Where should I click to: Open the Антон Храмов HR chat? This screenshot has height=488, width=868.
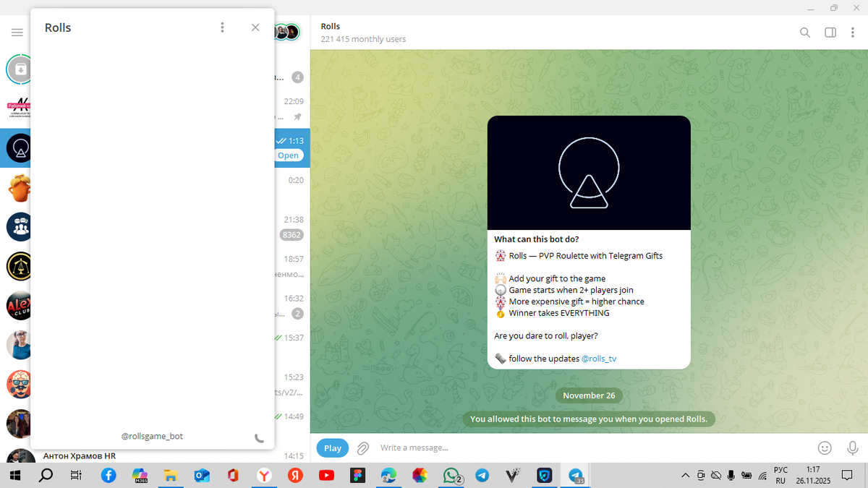coord(80,456)
